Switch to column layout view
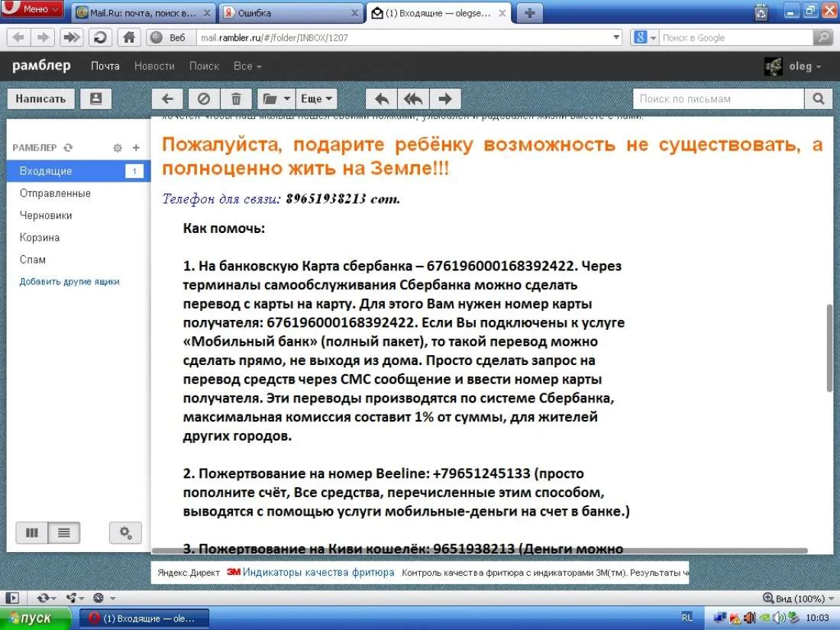Image resolution: width=840 pixels, height=630 pixels. (x=32, y=532)
